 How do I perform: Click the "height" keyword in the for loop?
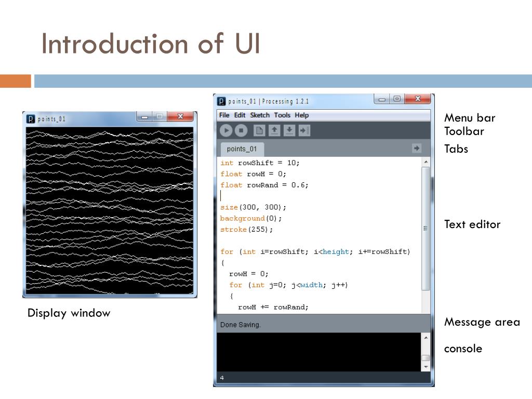(x=336, y=252)
